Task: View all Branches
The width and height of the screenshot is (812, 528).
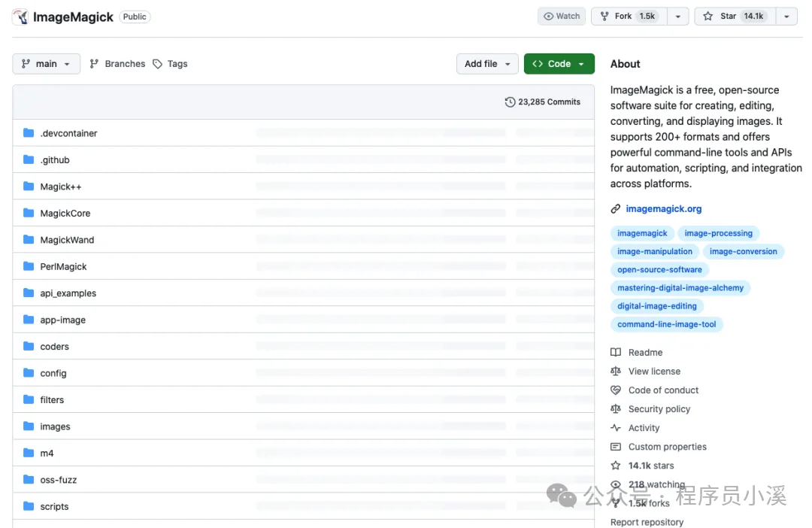Action: pyautogui.click(x=117, y=64)
